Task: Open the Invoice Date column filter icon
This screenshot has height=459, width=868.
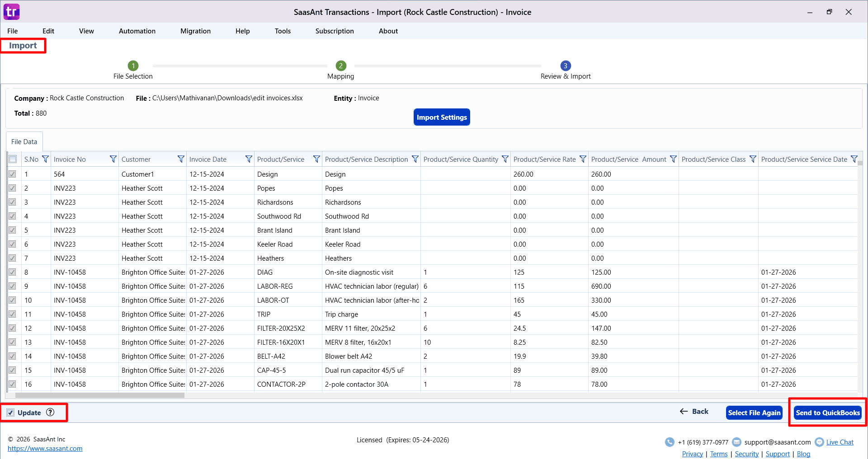Action: (249, 159)
